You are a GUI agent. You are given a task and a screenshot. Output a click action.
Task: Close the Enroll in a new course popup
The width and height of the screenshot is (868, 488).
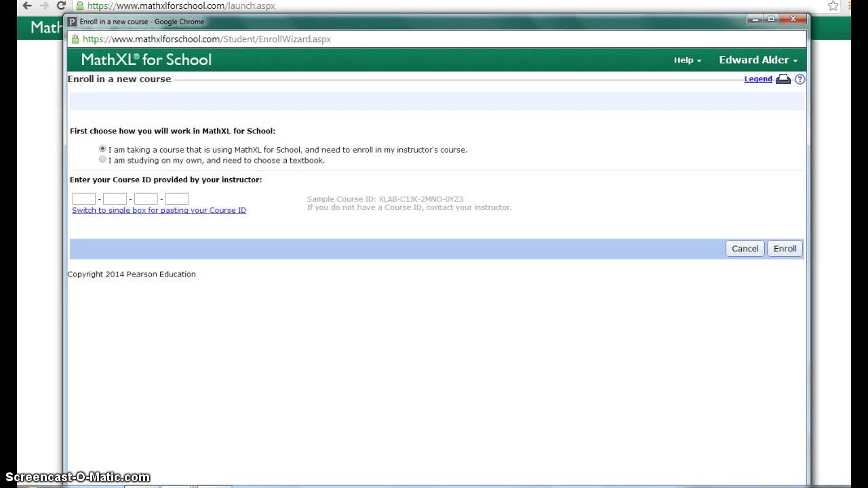793,19
